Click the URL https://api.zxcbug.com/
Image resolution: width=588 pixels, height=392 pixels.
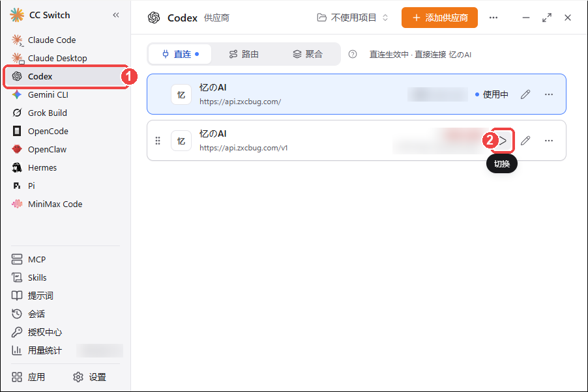click(x=241, y=102)
